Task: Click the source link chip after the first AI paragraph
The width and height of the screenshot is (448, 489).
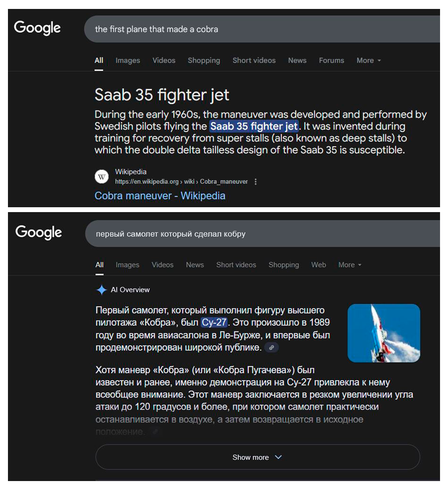Action: (271, 348)
